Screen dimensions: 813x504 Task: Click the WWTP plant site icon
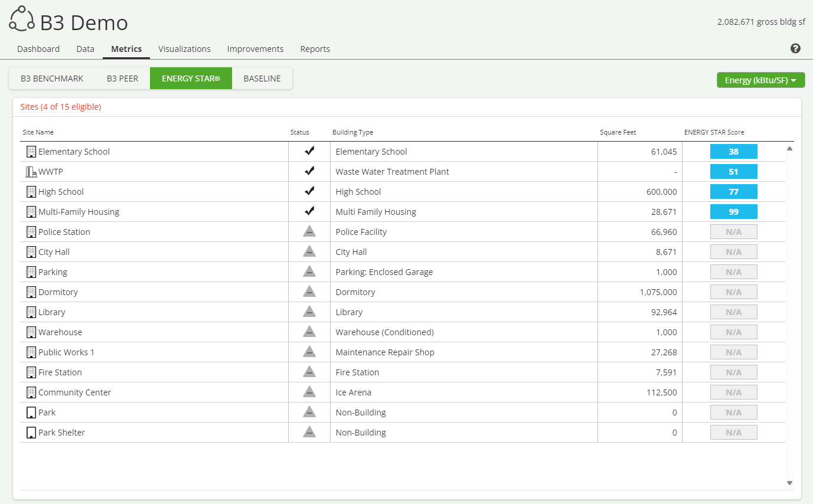[x=31, y=172]
